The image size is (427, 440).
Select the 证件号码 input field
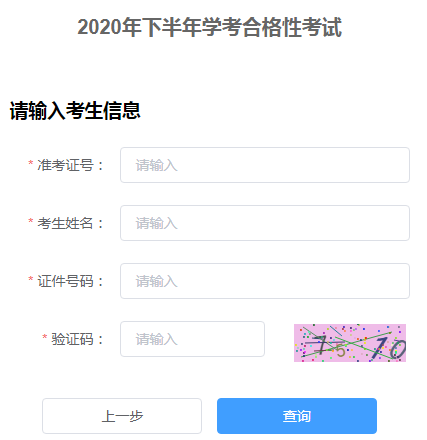[x=265, y=281]
